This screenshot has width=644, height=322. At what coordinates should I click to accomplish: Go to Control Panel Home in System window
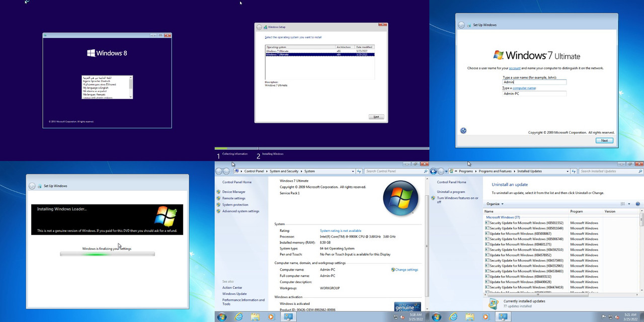point(237,182)
